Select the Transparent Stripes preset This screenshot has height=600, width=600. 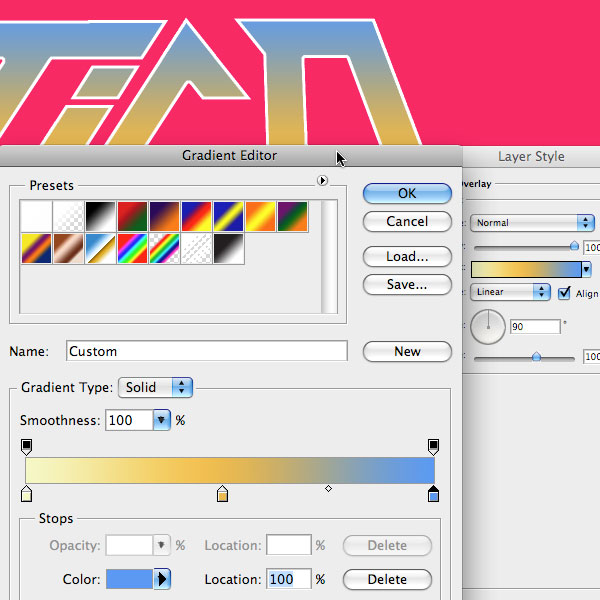(x=197, y=249)
